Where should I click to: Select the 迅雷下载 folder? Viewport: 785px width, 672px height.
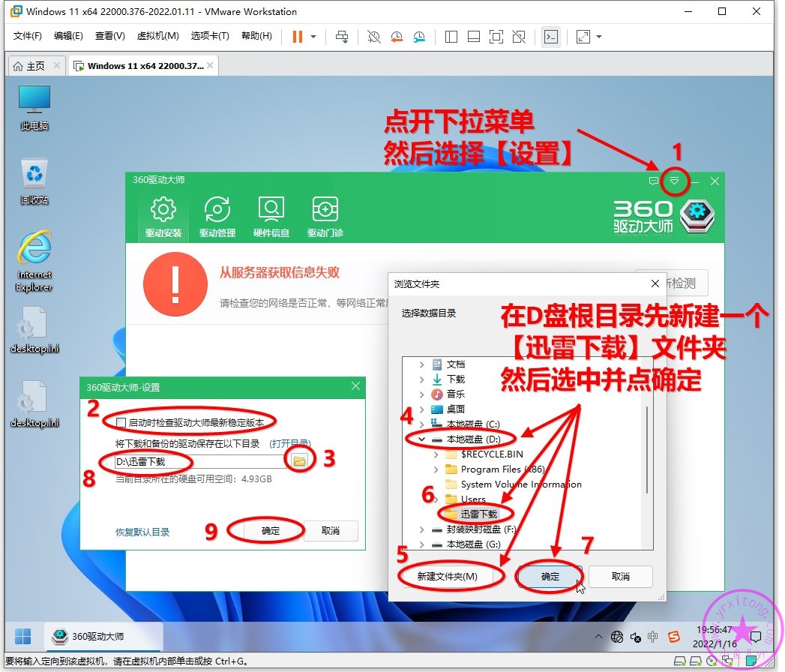click(472, 514)
